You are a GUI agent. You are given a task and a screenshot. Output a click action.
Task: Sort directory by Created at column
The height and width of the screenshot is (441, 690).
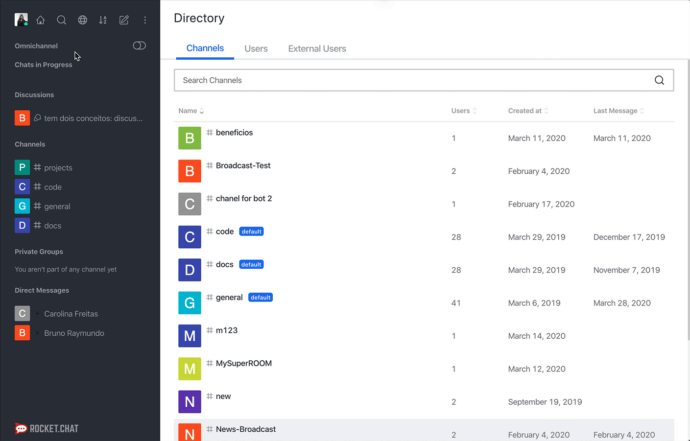[528, 111]
